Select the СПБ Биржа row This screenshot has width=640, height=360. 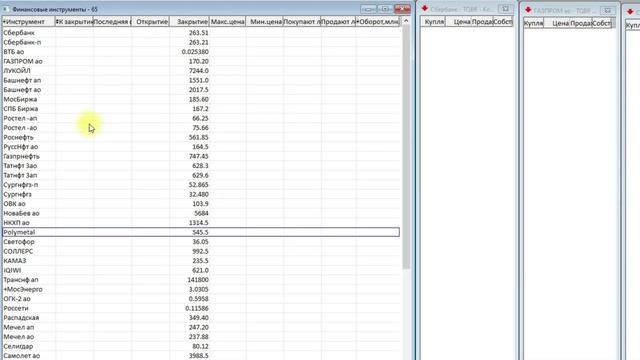click(x=201, y=109)
